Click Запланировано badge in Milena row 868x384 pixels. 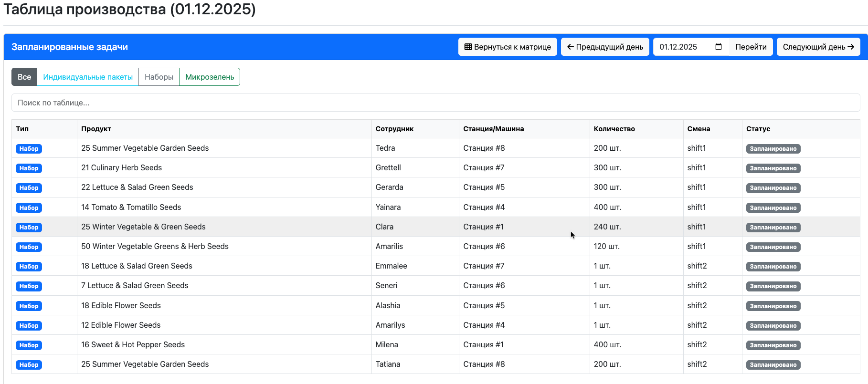(773, 345)
